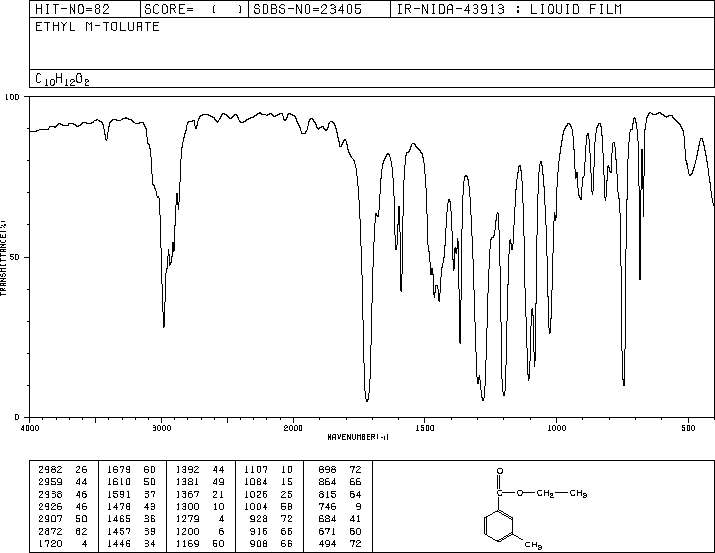The width and height of the screenshot is (715, 553).
Task: Click the 2982 peak entry in table
Action: 51,470
